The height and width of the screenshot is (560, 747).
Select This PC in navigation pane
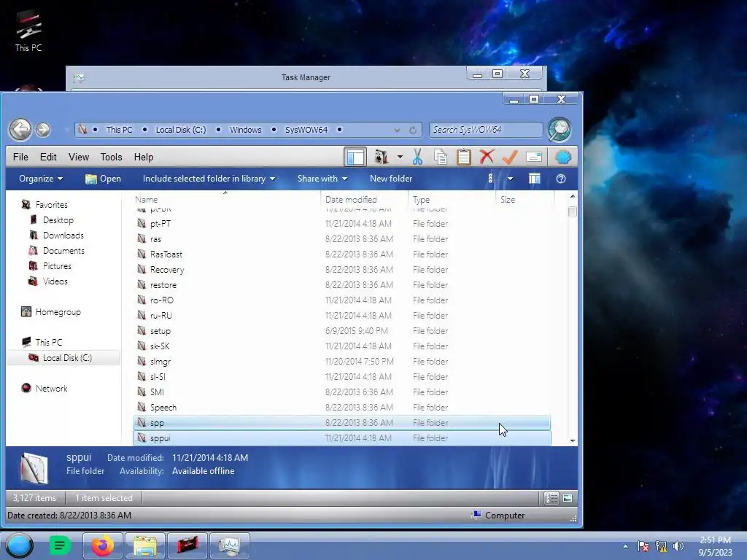click(x=49, y=343)
